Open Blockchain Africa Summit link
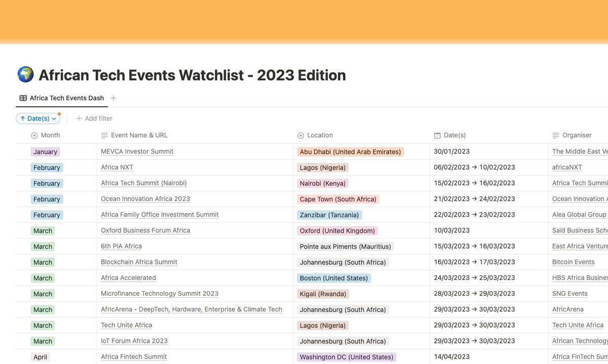Viewport: 608px width, 364px height. pos(139,262)
